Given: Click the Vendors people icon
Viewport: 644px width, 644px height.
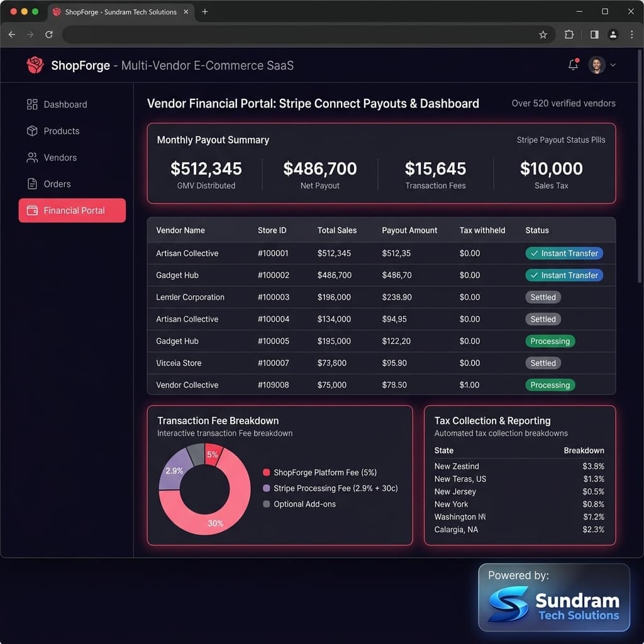Looking at the screenshot, I should 32,157.
